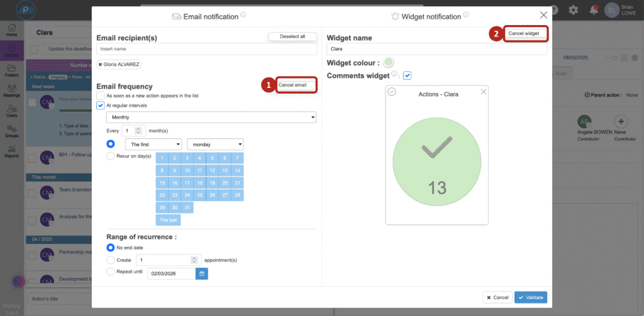Open Groups in the left sidebar
Viewport: 644px width, 316px height.
[x=11, y=131]
